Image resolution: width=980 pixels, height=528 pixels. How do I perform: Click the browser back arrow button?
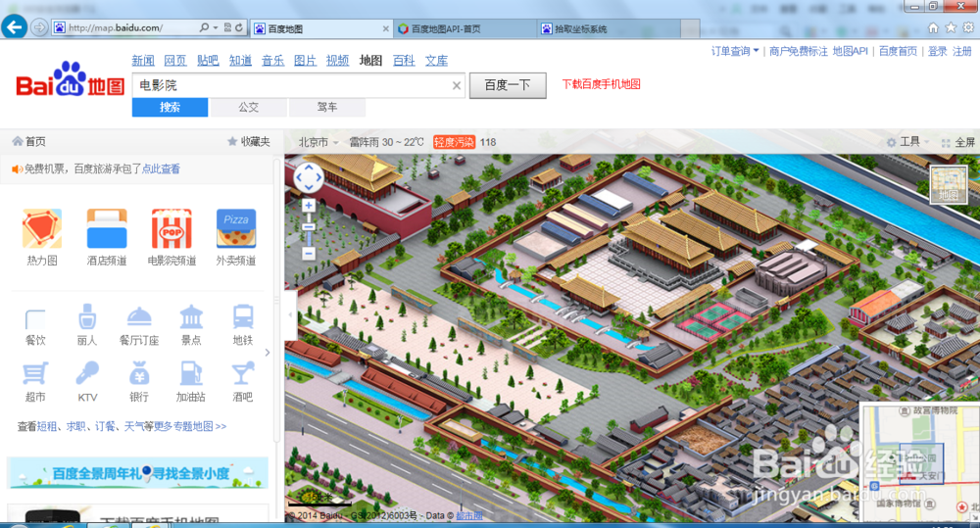click(14, 27)
